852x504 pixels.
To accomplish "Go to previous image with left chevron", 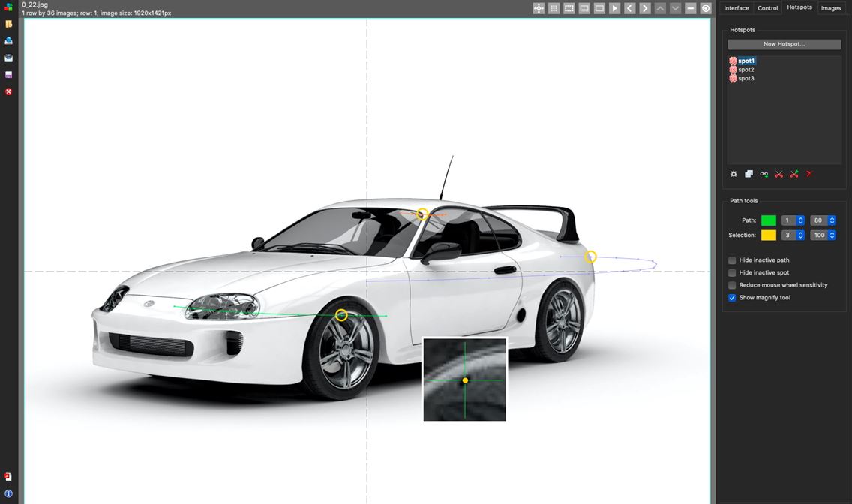I will 629,8.
